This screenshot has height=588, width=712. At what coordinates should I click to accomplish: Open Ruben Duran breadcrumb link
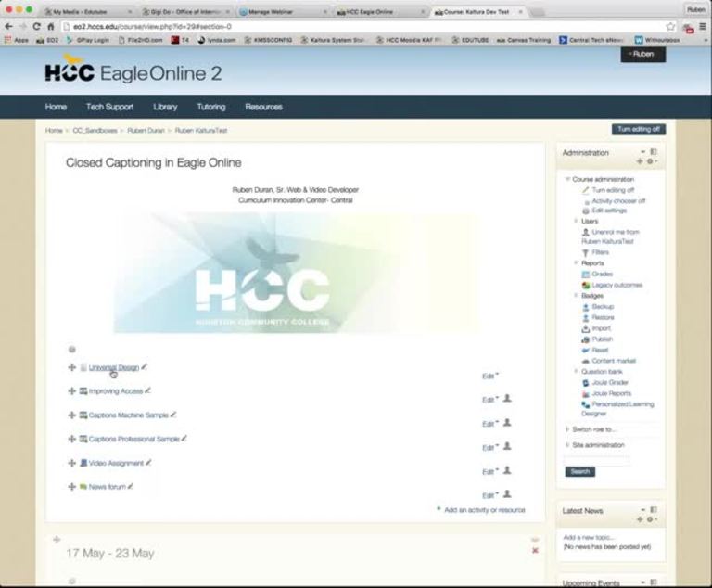146,131
